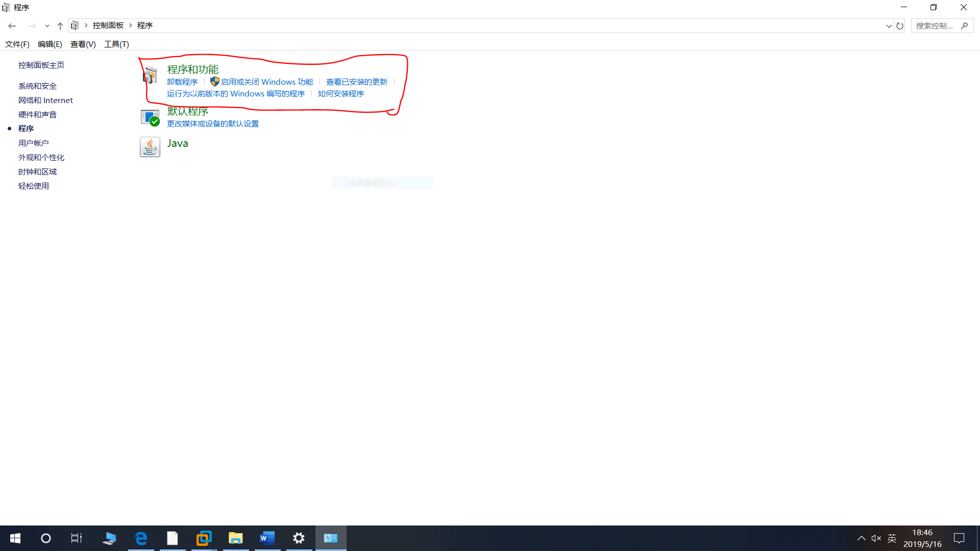Toggle the muted volume tray icon

876,538
